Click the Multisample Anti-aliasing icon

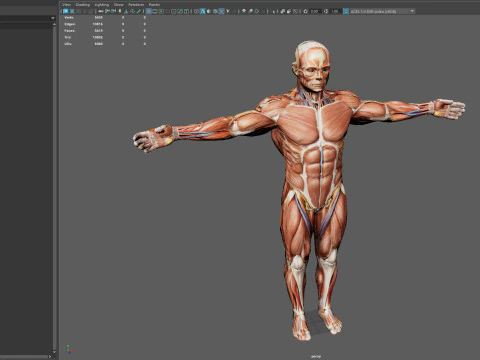(257, 11)
